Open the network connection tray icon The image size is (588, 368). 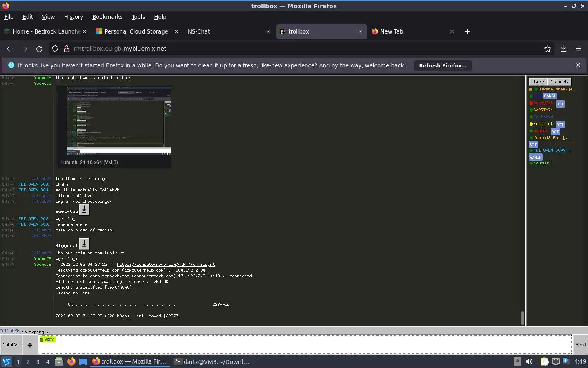click(555, 361)
